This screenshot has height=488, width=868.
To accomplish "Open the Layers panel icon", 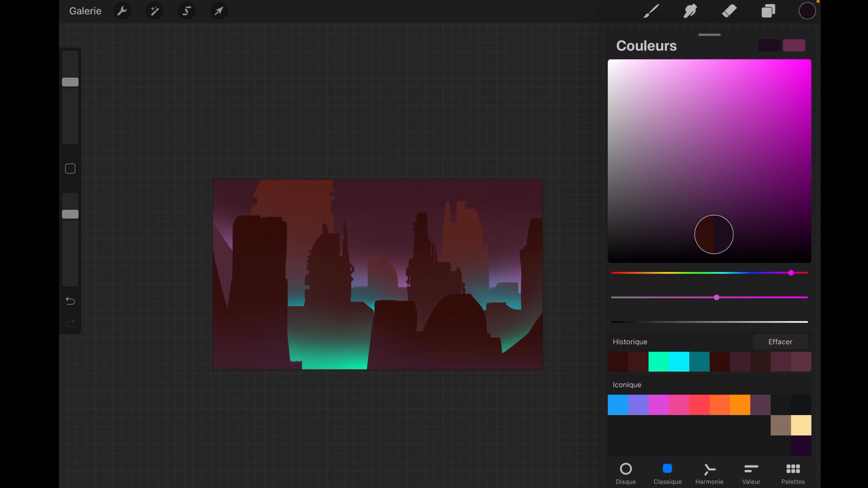I will [768, 11].
